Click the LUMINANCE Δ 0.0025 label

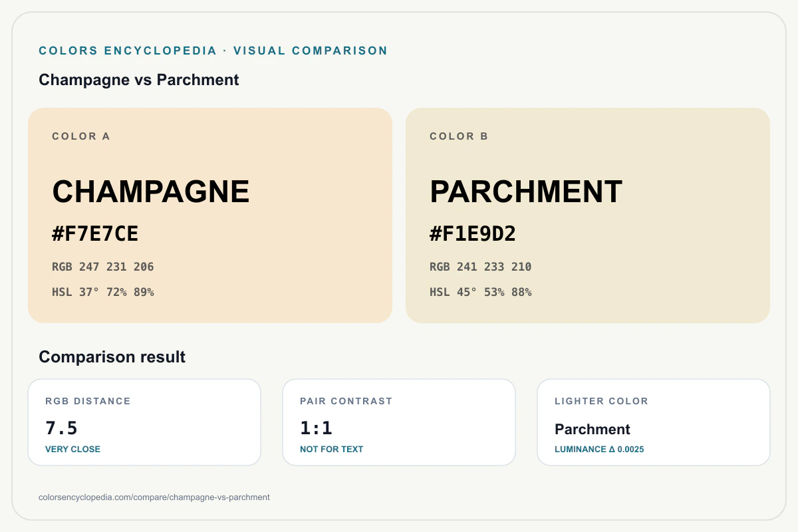[599, 449]
